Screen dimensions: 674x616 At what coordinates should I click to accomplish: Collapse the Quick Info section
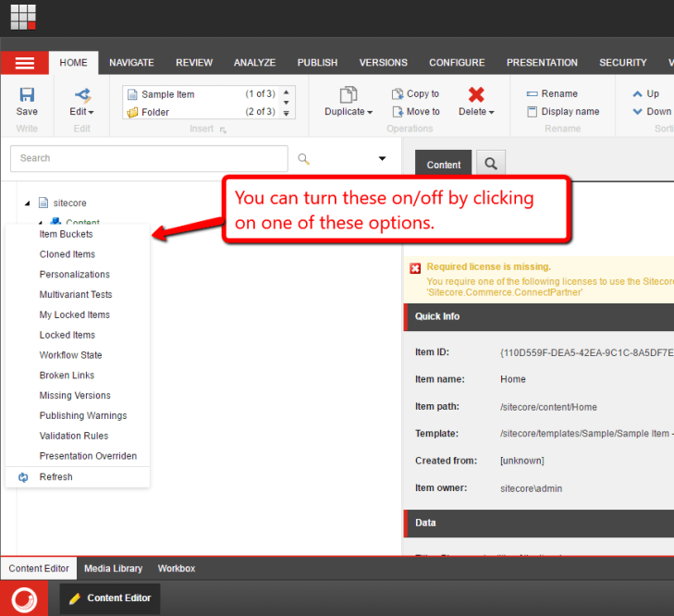pyautogui.click(x=539, y=316)
